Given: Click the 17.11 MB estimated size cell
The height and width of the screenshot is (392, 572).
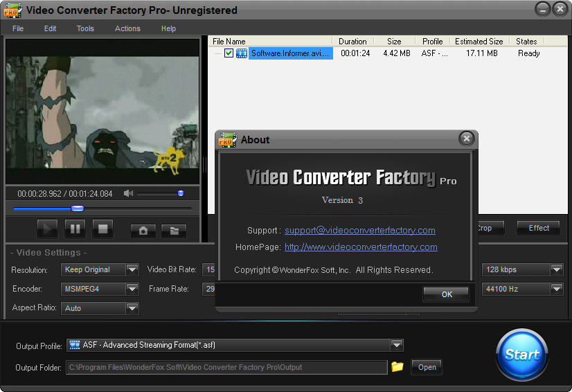Looking at the screenshot, I should point(481,53).
